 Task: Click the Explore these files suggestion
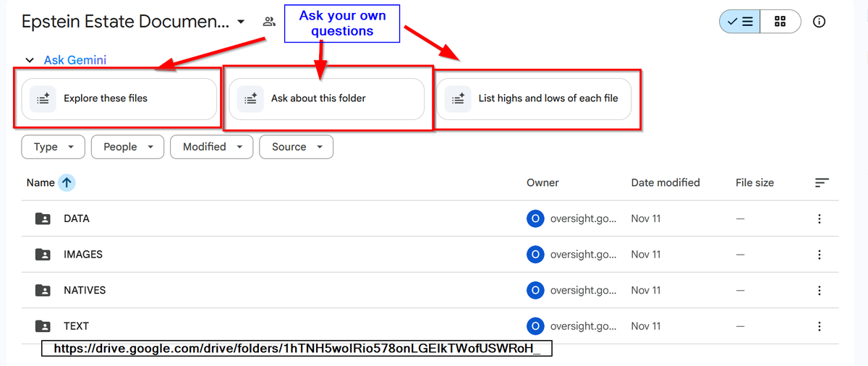click(119, 98)
